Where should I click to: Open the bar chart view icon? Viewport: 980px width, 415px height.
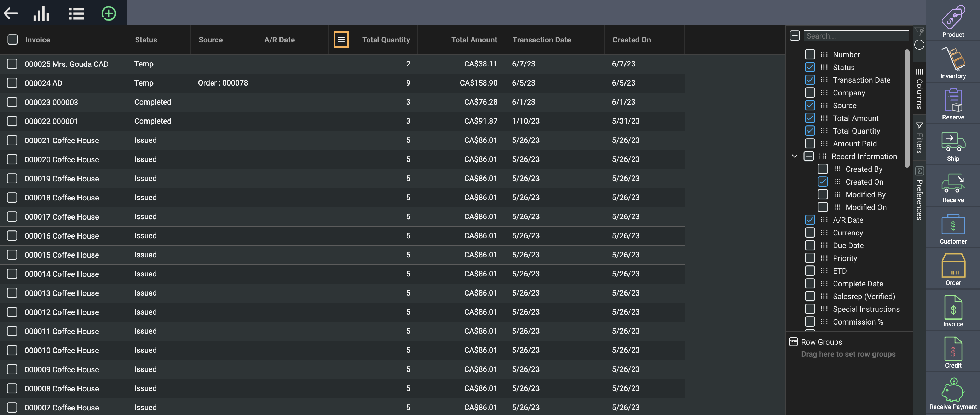(x=41, y=14)
